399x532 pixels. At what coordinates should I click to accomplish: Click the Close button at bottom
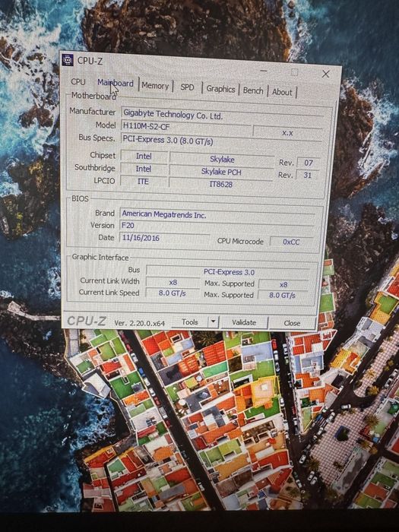tap(292, 323)
